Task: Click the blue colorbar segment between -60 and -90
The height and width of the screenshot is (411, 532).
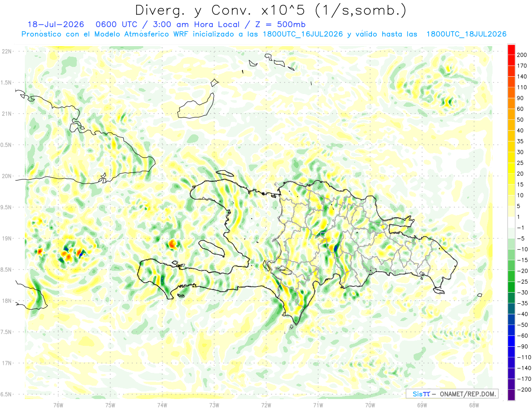Action: tap(511, 341)
